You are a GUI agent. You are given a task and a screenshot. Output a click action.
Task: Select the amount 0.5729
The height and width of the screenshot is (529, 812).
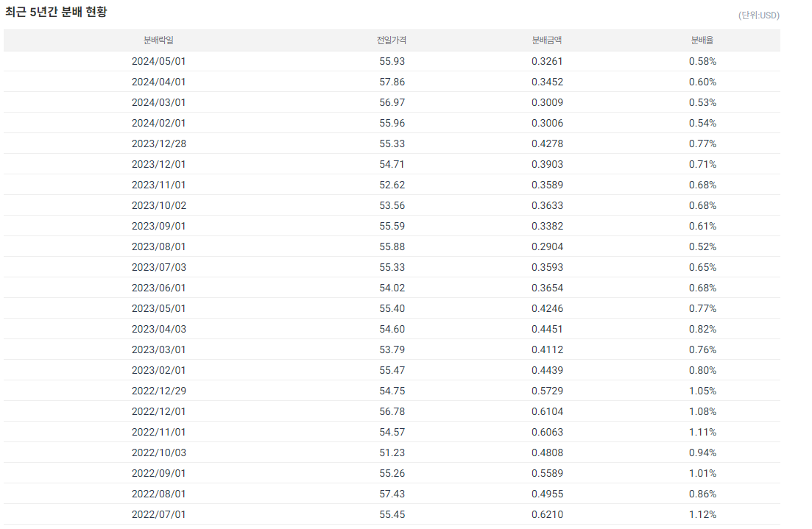pos(547,391)
